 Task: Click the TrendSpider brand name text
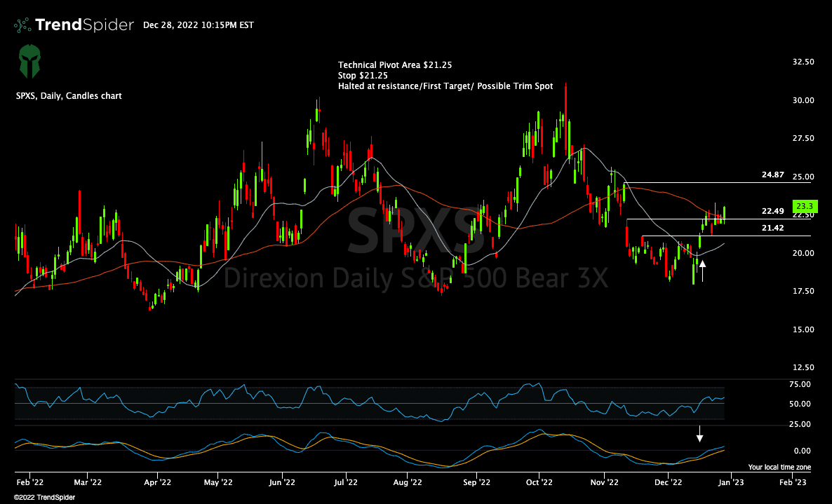click(84, 25)
